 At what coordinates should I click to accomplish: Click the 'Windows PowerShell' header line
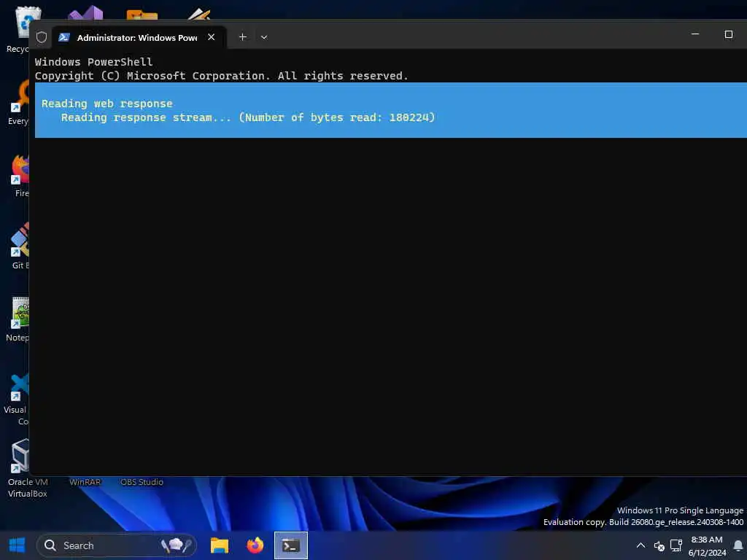pos(93,62)
